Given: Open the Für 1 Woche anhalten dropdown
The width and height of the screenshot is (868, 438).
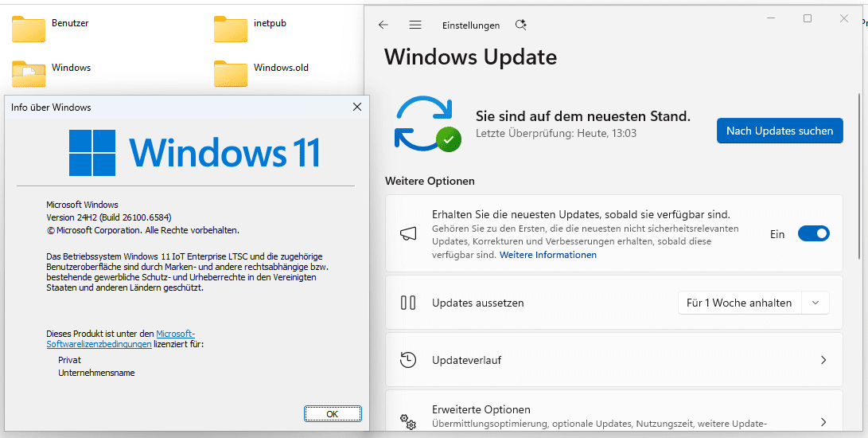Looking at the screenshot, I should (x=753, y=303).
